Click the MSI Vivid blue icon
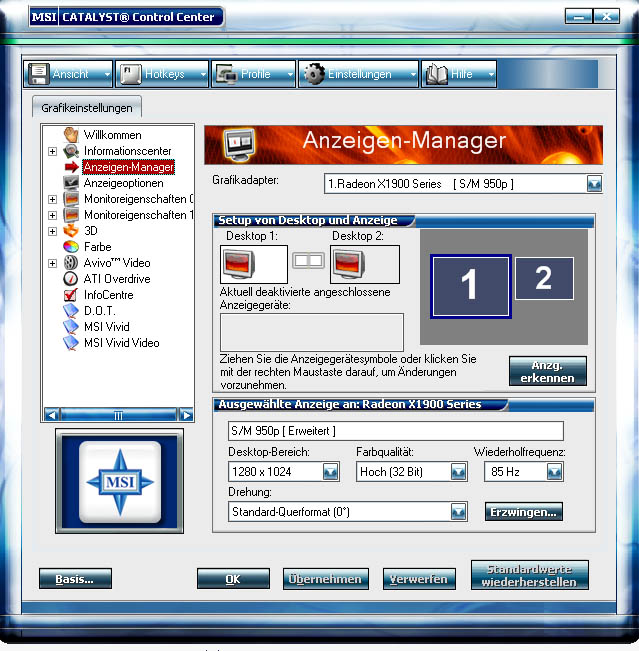Screen dimensions: 639x651 pyautogui.click(x=71, y=327)
